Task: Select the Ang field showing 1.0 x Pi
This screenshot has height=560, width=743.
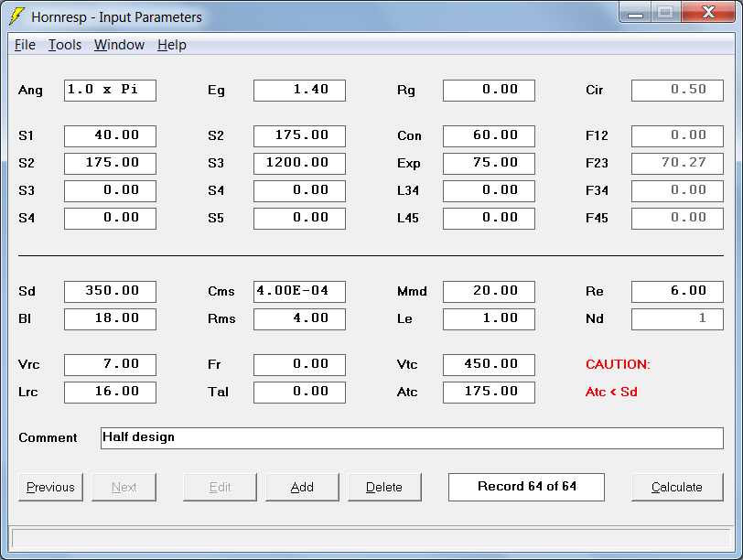Action: pos(110,91)
